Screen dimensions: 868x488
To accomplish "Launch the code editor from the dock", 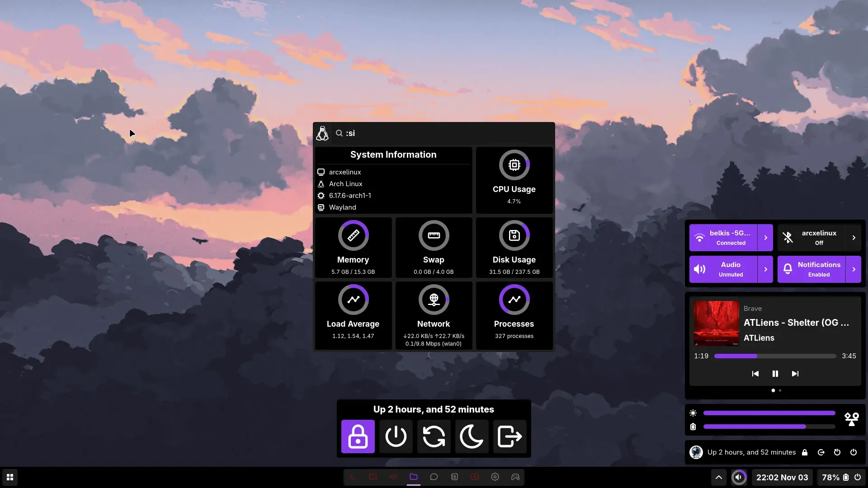I will click(393, 477).
